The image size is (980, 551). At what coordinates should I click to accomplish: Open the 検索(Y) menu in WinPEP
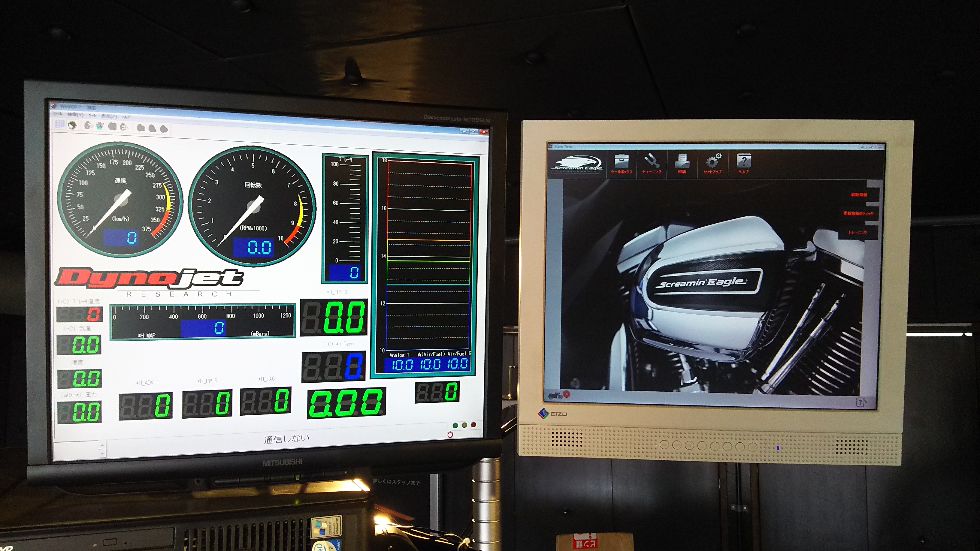[x=75, y=114]
